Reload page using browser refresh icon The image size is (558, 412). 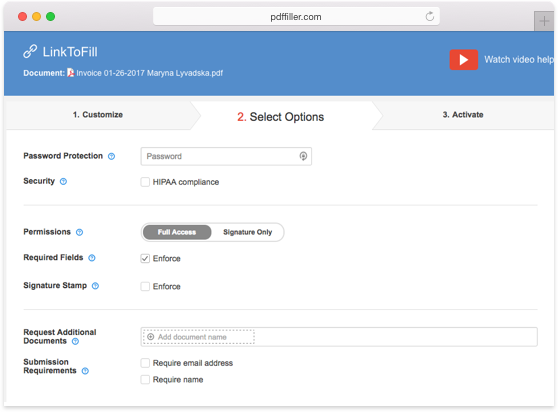coord(430,16)
